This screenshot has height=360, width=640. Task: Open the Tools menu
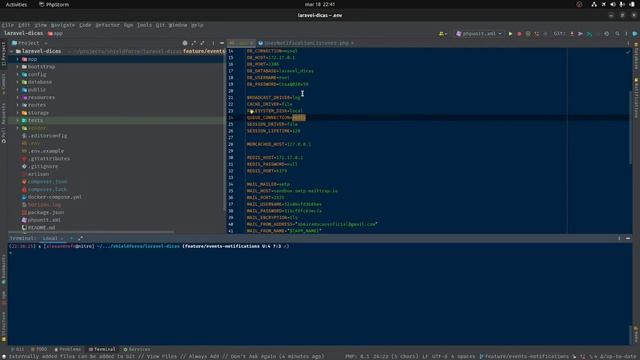pyautogui.click(x=144, y=25)
